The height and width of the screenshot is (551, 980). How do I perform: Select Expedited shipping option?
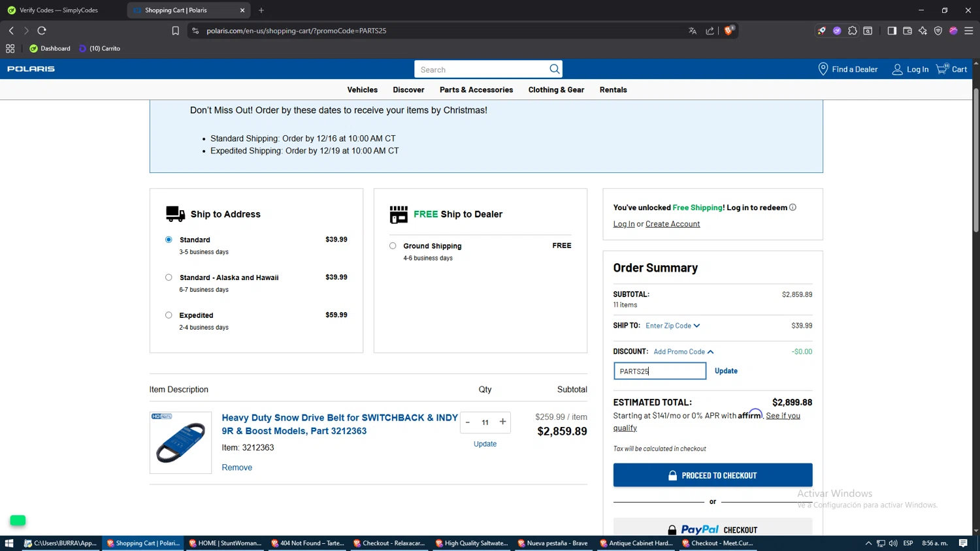pyautogui.click(x=169, y=315)
